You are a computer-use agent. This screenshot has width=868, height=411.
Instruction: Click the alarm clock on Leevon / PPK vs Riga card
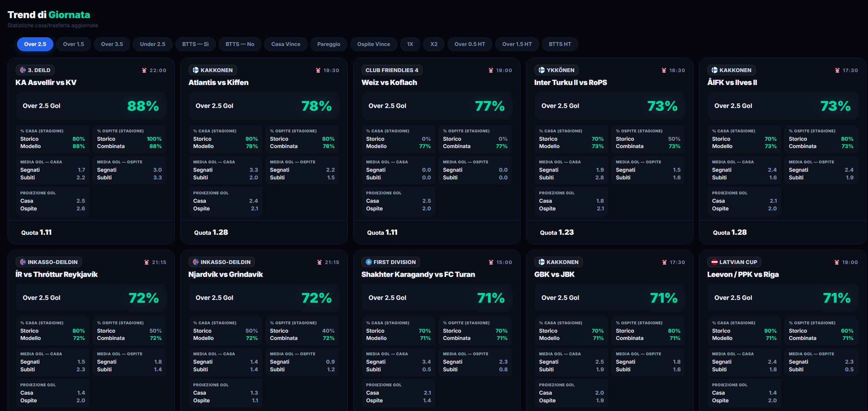(837, 262)
